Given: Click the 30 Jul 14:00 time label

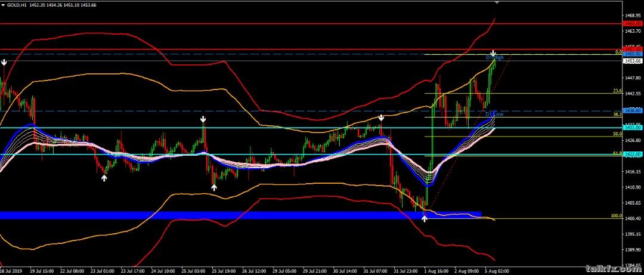Looking at the screenshot, I should [345, 271].
